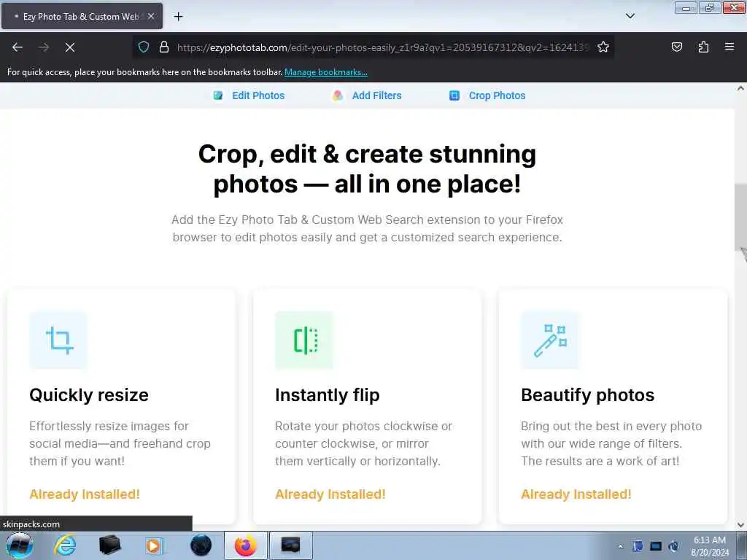Viewport: 747px width, 560px height.
Task: Expand the list all tabs chevron
Action: [630, 16]
